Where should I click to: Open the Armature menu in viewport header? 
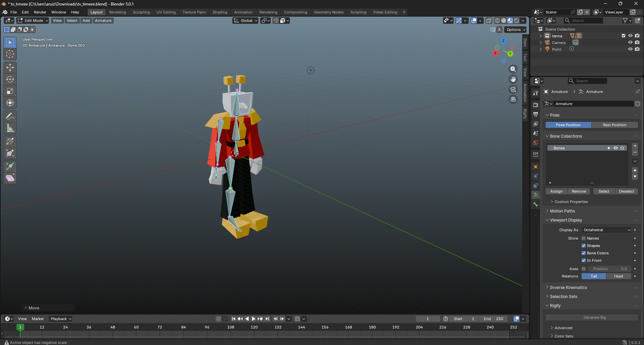coord(103,21)
